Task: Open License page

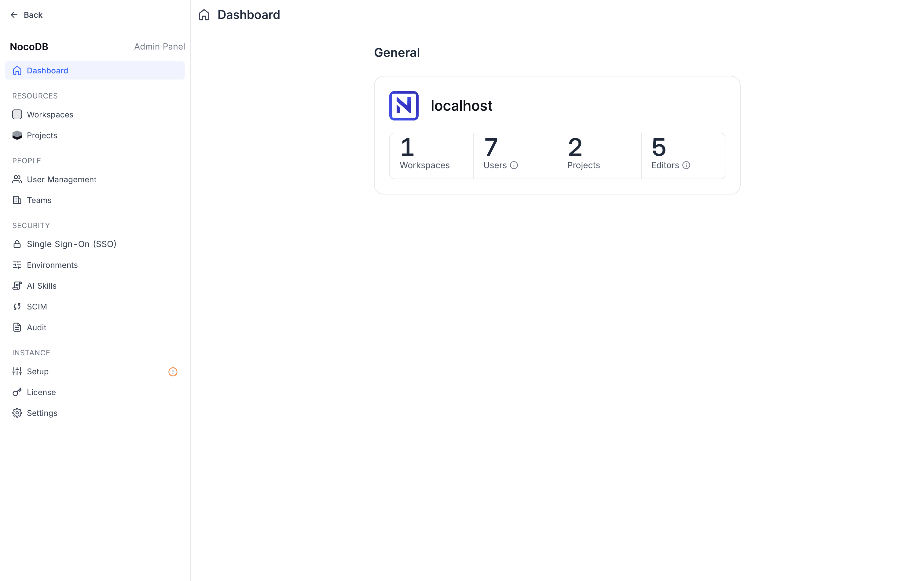Action: coord(95,392)
